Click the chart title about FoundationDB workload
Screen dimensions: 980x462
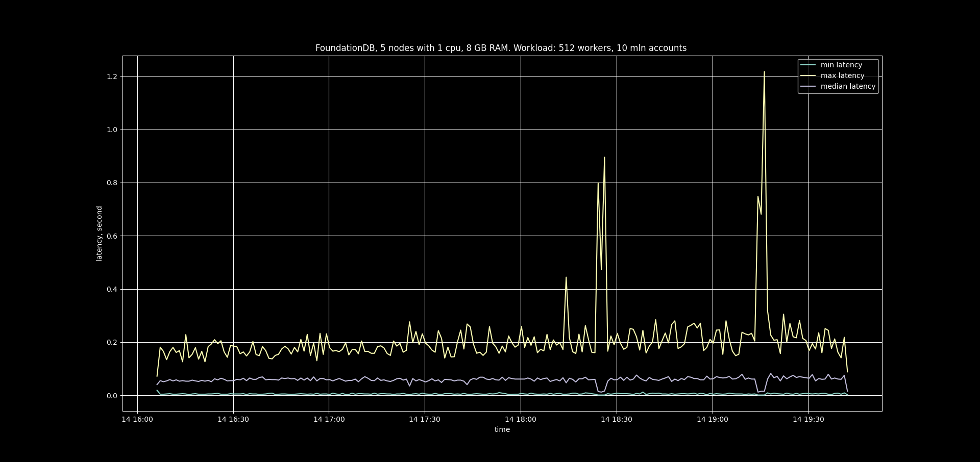click(501, 48)
